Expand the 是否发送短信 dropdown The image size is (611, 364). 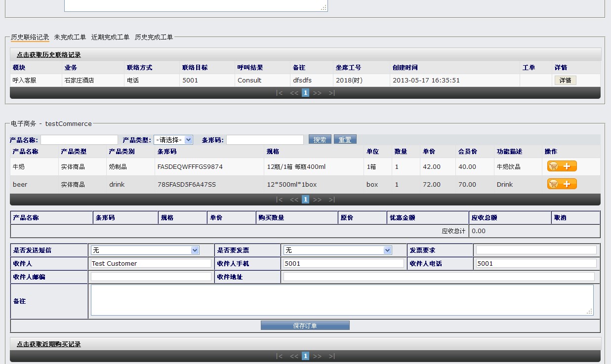tap(145, 250)
